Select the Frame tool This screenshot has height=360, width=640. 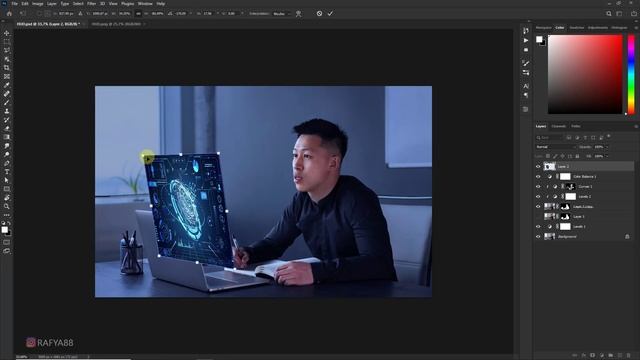(x=7, y=76)
